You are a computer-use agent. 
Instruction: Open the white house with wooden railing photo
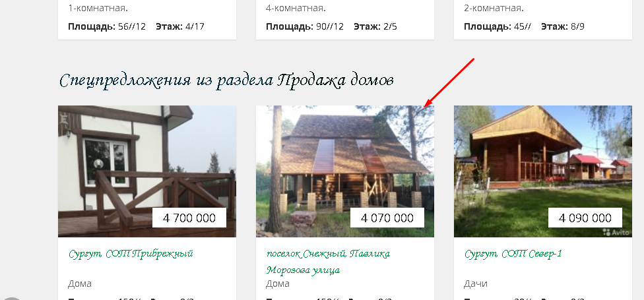pos(147,171)
